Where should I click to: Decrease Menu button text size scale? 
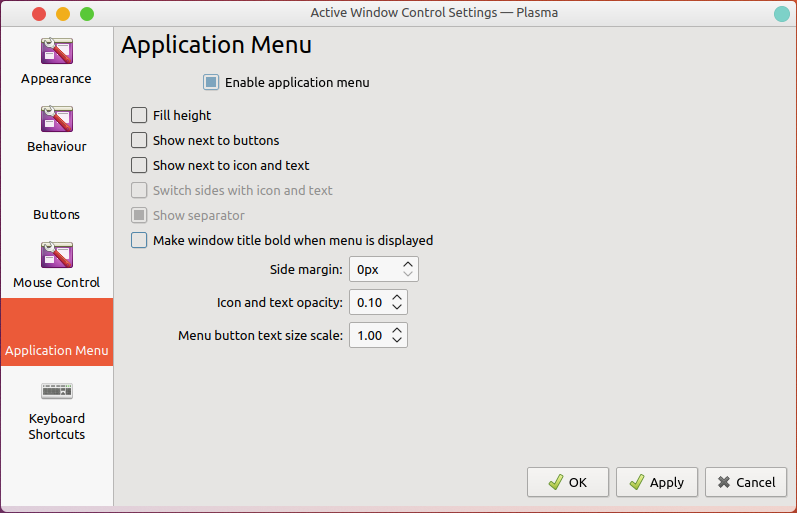click(x=397, y=340)
